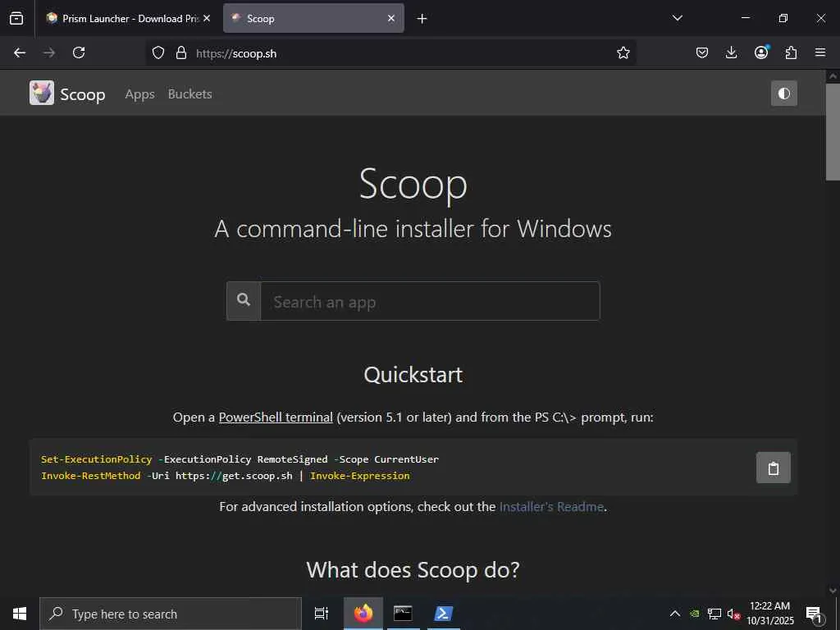Click the Windows taskbar search box
This screenshot has width=840, height=630.
click(x=171, y=614)
